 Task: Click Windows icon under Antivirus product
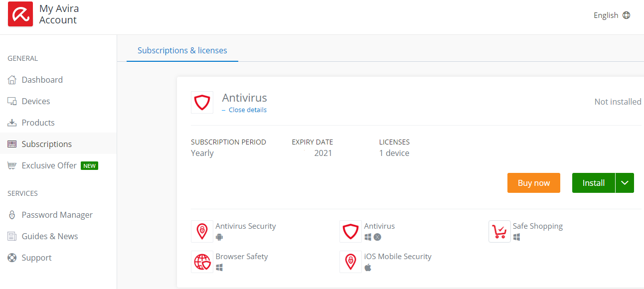tap(368, 237)
